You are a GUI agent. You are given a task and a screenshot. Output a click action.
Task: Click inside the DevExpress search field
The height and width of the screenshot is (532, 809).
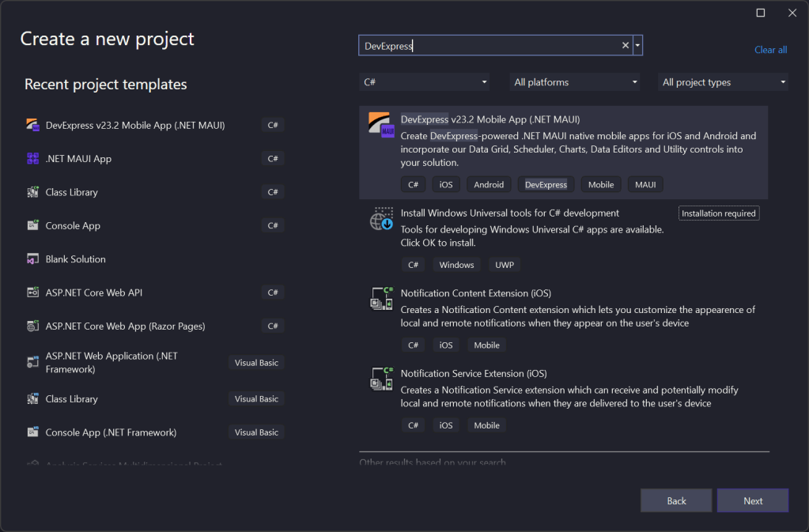click(486, 46)
